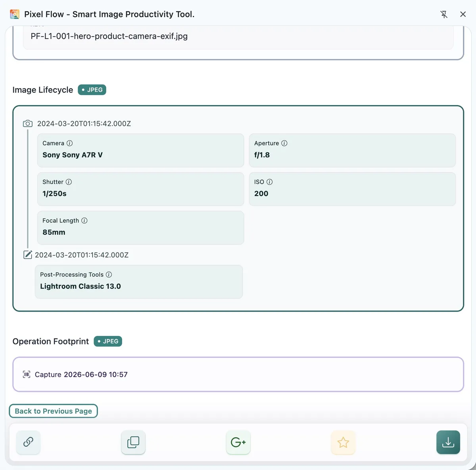Click the Google Plus share icon button
The height and width of the screenshot is (470, 476).
click(x=238, y=442)
